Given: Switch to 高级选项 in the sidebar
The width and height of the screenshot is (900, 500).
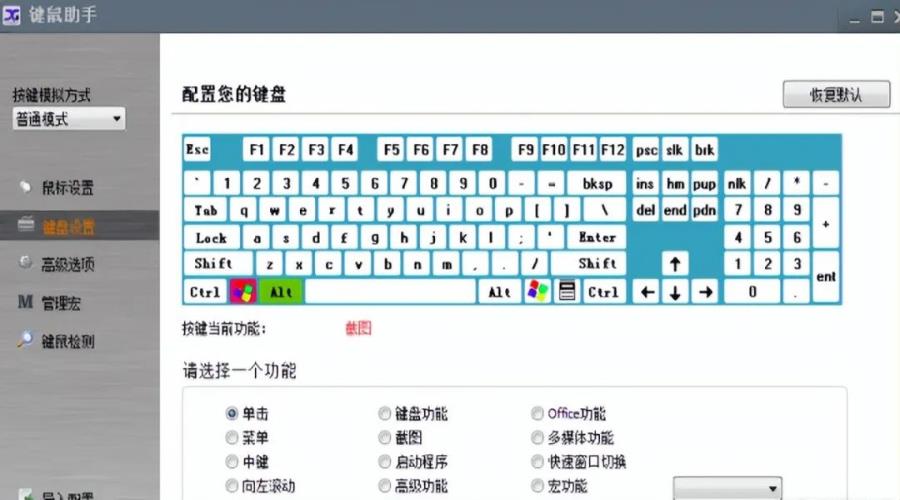Looking at the screenshot, I should point(67,263).
